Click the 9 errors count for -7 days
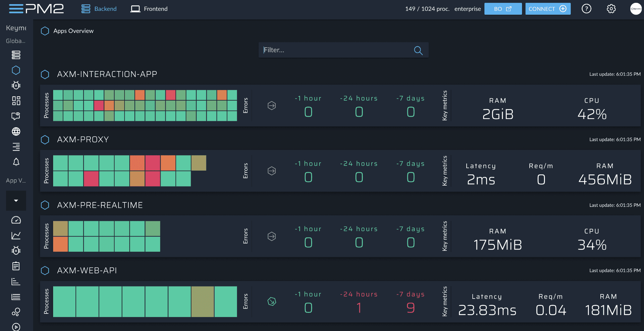Viewport: 644px width, 331px height. 411,308
